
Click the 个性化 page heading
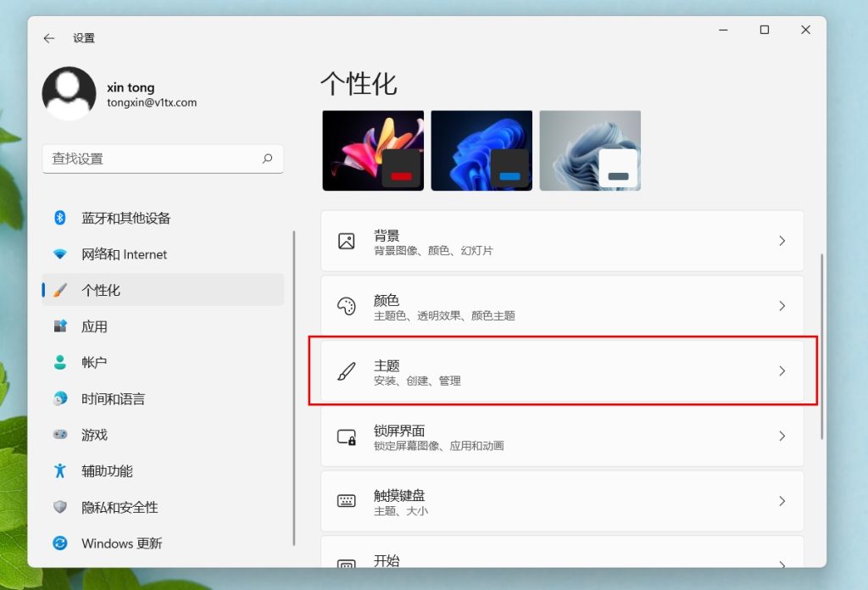(x=359, y=84)
